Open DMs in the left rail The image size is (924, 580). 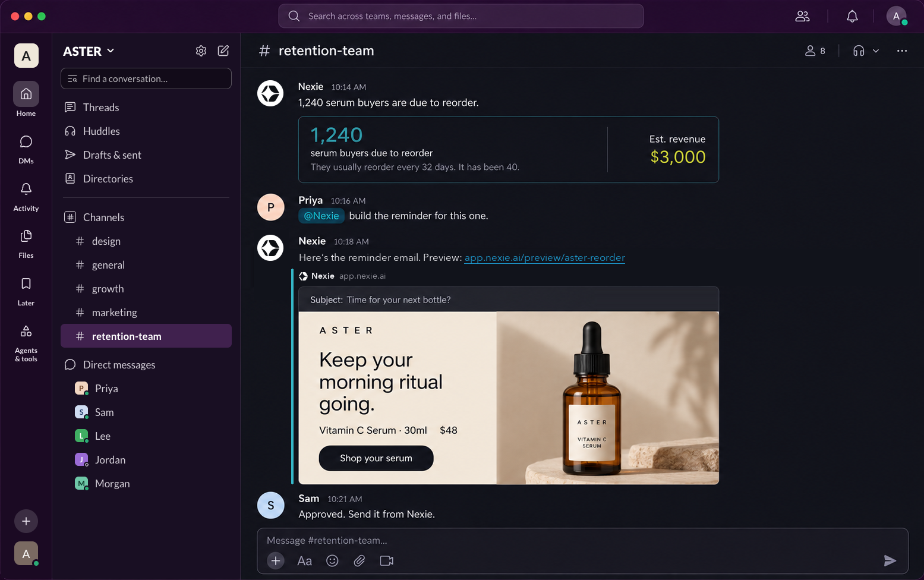26,149
